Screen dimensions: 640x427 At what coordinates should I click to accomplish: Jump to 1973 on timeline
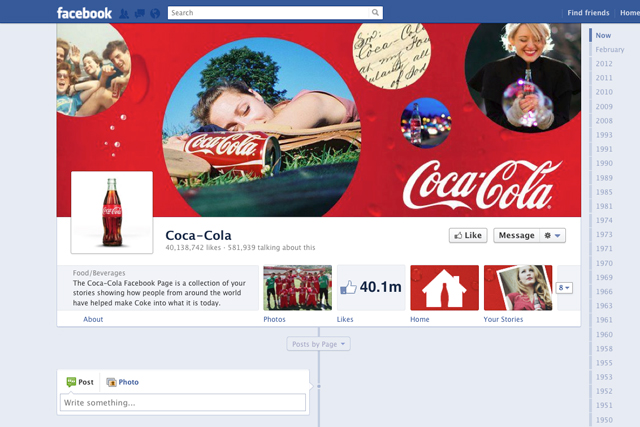[604, 235]
